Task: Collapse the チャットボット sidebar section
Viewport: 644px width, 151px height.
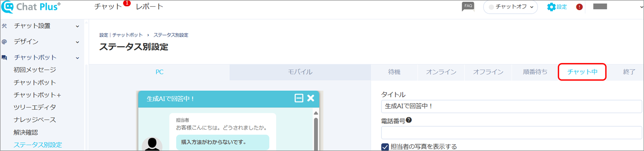Action: tap(78, 58)
